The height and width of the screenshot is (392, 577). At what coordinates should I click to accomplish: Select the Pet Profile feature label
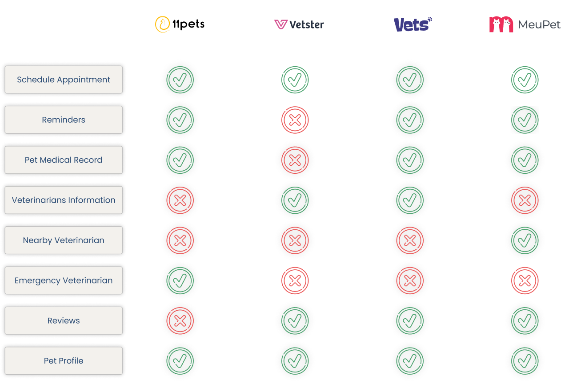pyautogui.click(x=64, y=360)
